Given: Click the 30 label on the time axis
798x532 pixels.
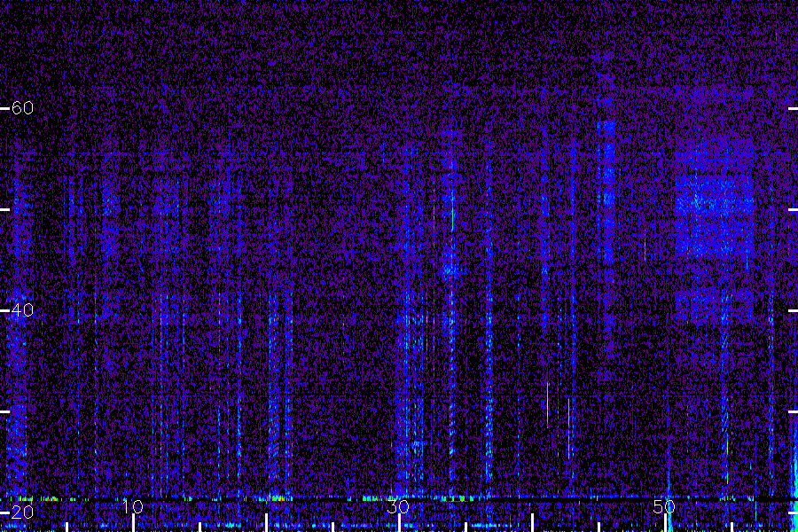Looking at the screenshot, I should pos(398,506).
